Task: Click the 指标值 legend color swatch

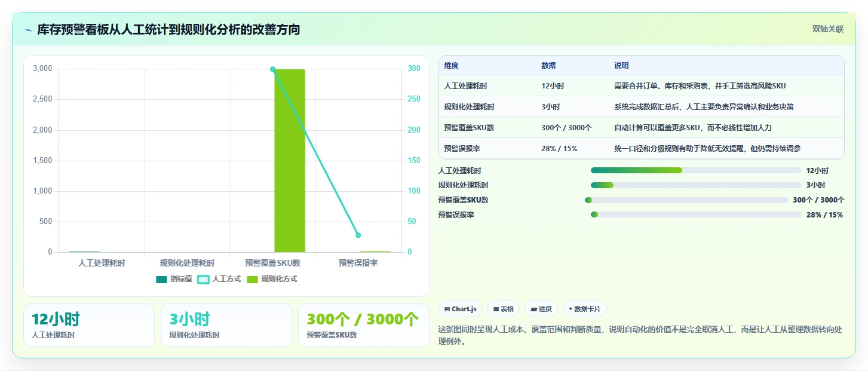Action: 161,279
